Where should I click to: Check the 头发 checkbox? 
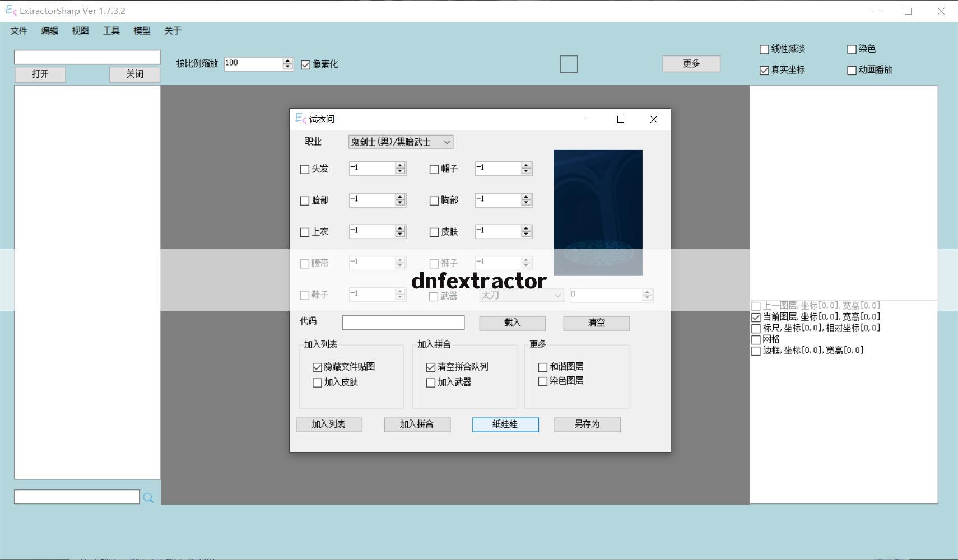pos(305,169)
